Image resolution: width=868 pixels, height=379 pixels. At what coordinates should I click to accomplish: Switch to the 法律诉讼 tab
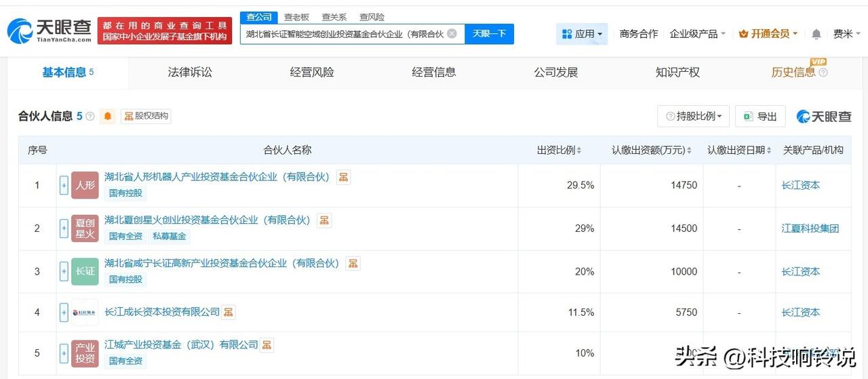190,73
